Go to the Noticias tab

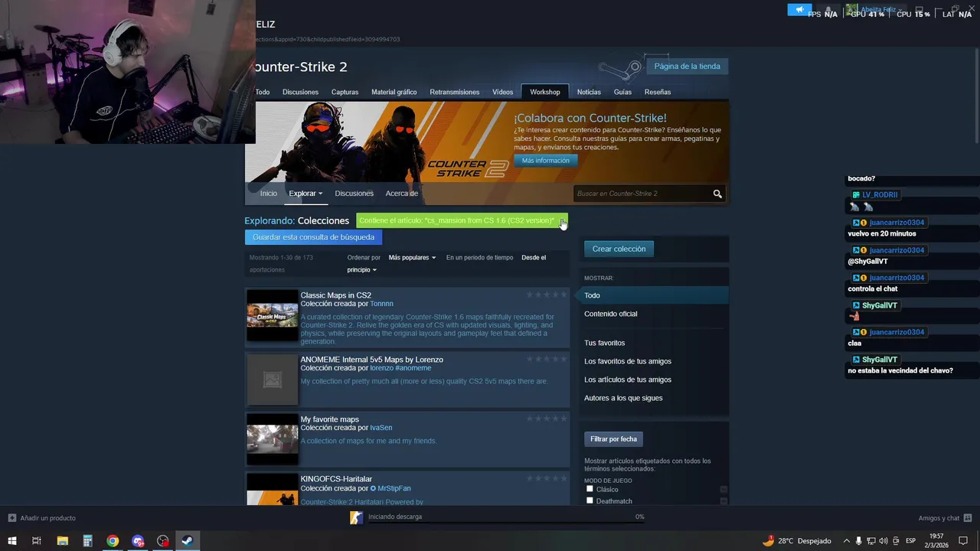[589, 92]
